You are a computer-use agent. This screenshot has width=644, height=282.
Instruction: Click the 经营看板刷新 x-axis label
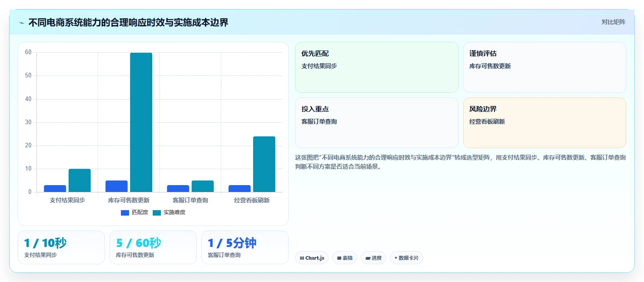tap(252, 200)
